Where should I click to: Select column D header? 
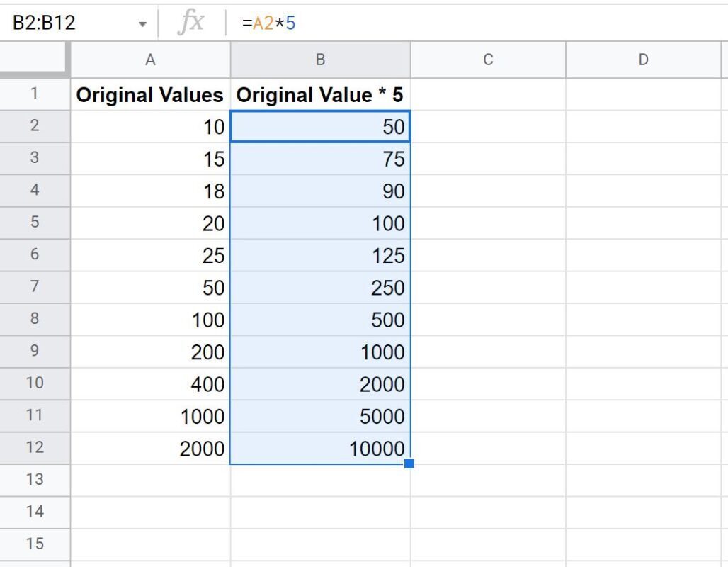click(x=643, y=60)
